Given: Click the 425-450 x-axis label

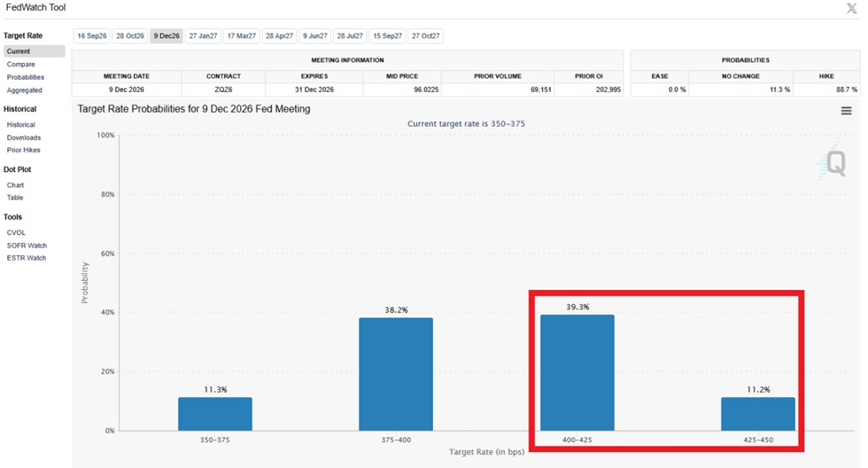Looking at the screenshot, I should 758,441.
